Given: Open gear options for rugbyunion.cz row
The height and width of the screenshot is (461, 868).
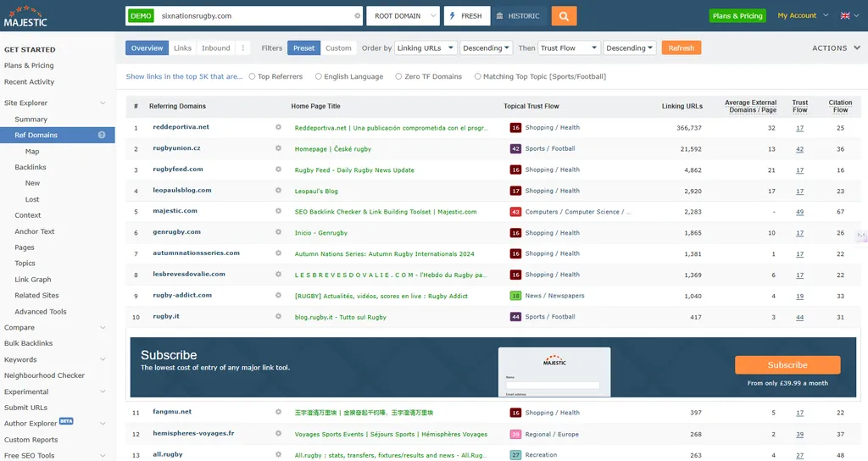Looking at the screenshot, I should pos(278,148).
